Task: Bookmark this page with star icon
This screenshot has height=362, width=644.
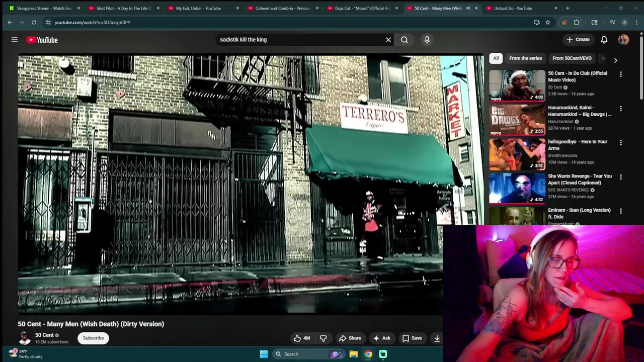Action: point(547,22)
